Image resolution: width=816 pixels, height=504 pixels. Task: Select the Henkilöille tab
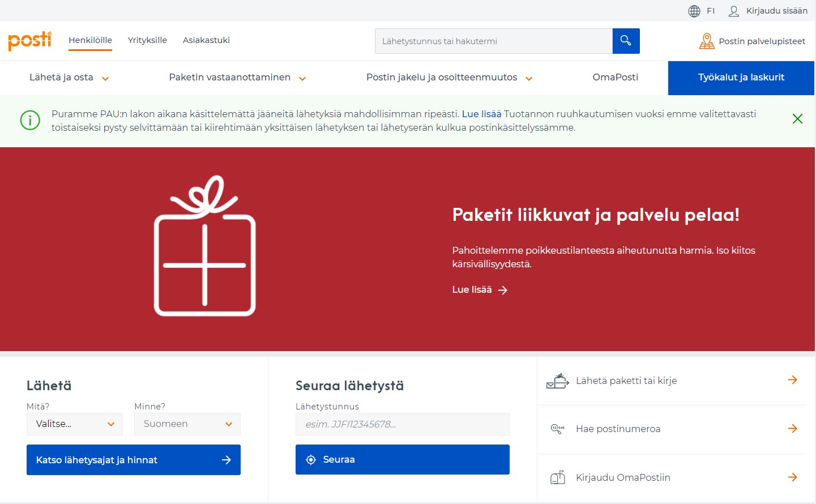(x=90, y=40)
